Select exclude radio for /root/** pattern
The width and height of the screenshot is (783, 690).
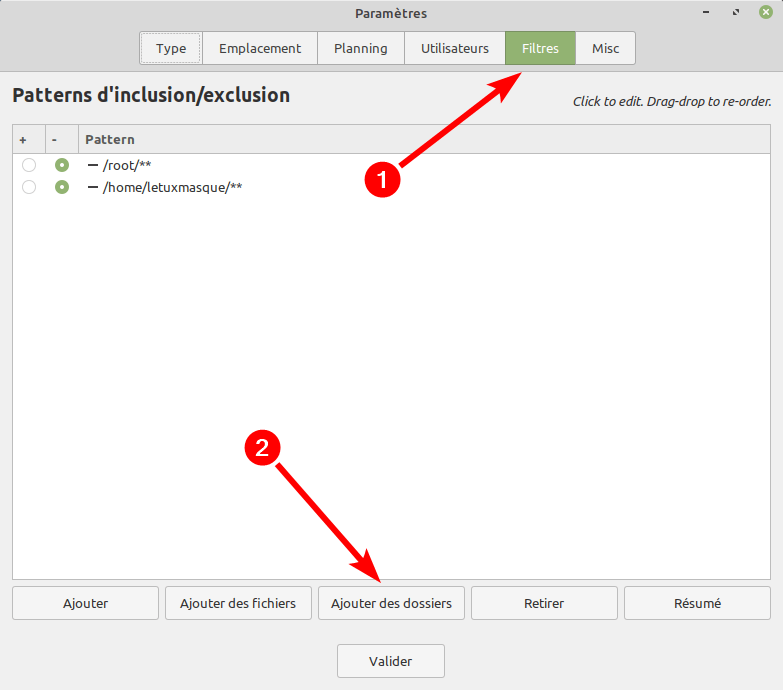coord(62,165)
